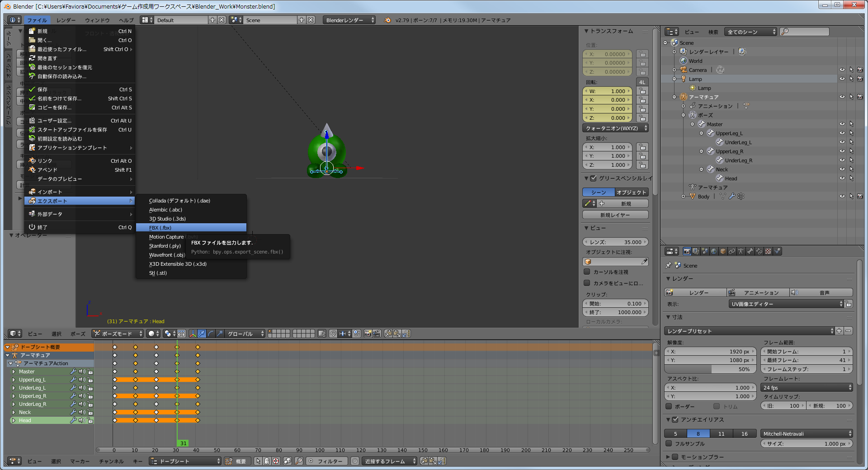This screenshot has width=868, height=470.
Task: Open the Render properties tab (camera icon)
Action: pyautogui.click(x=687, y=251)
